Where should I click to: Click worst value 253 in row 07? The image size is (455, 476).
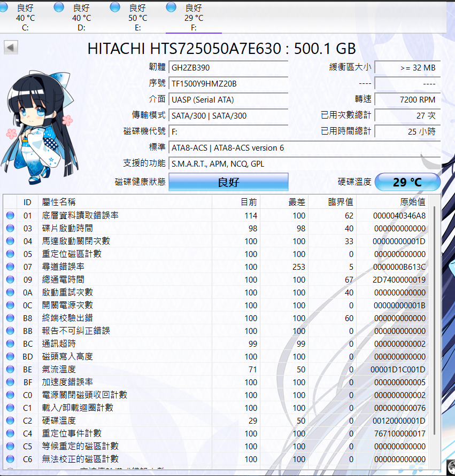coord(299,267)
